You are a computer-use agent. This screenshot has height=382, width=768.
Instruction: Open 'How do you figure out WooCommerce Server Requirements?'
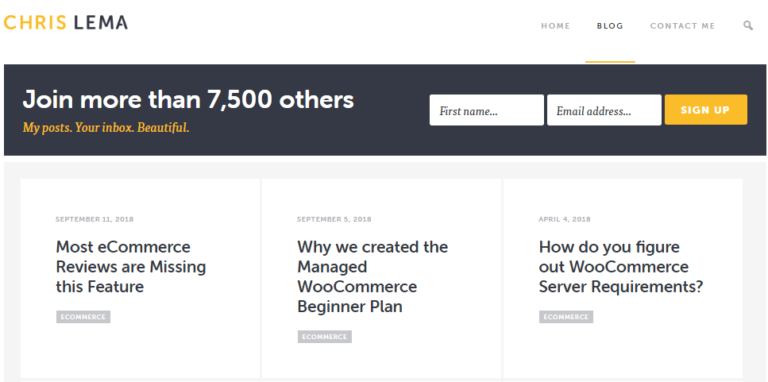point(621,267)
